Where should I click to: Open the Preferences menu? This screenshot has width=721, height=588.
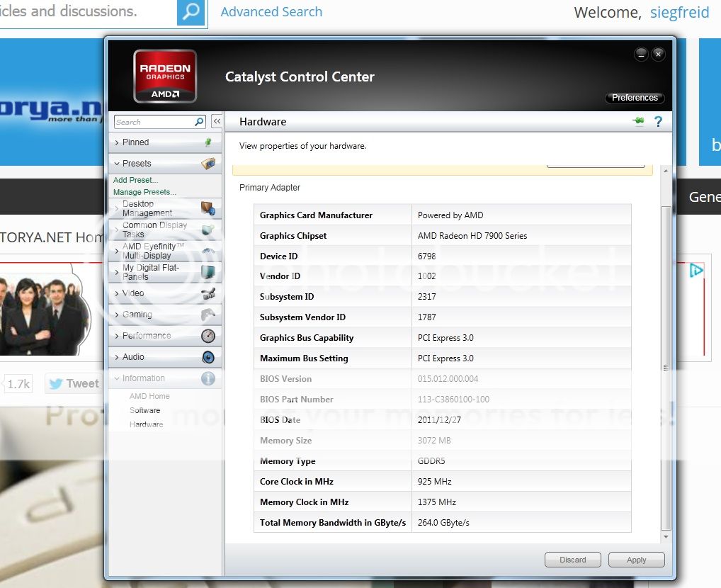(x=635, y=98)
